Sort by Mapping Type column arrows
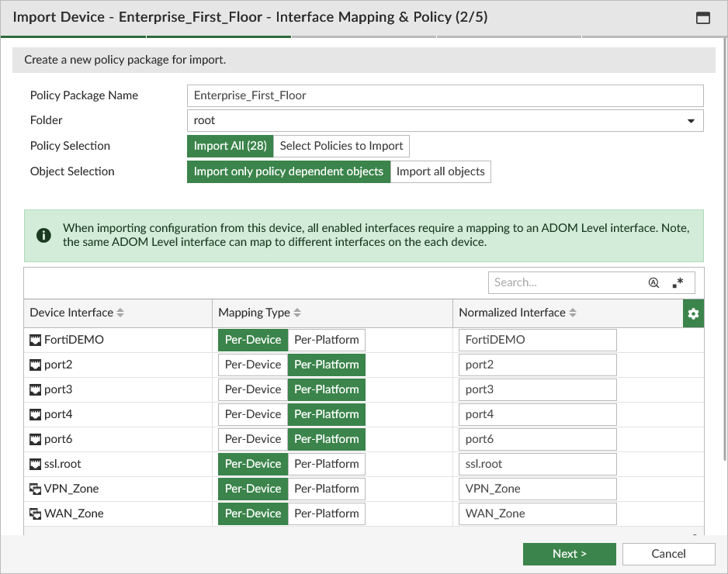728x574 pixels. [297, 313]
